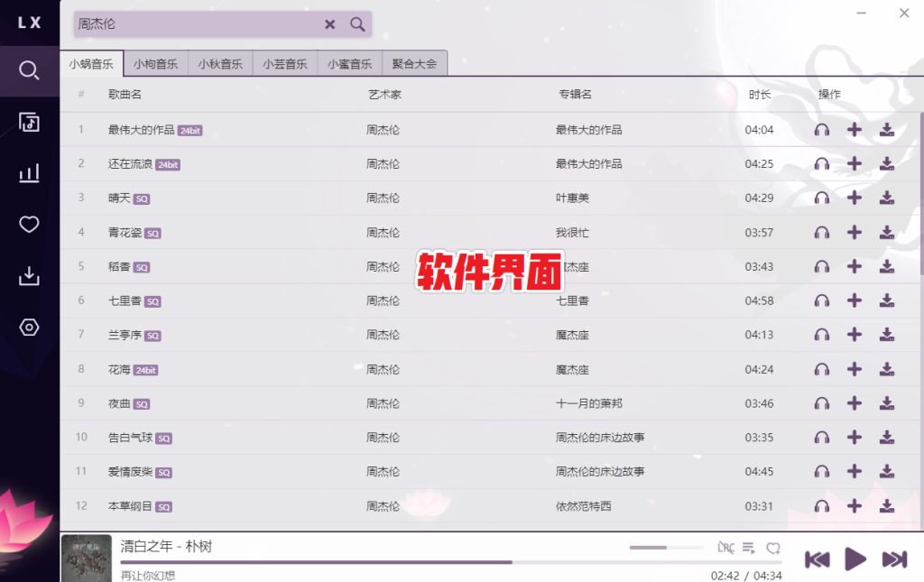The image size is (924, 582).
Task: Download the song 青花瓷
Action: 887,232
